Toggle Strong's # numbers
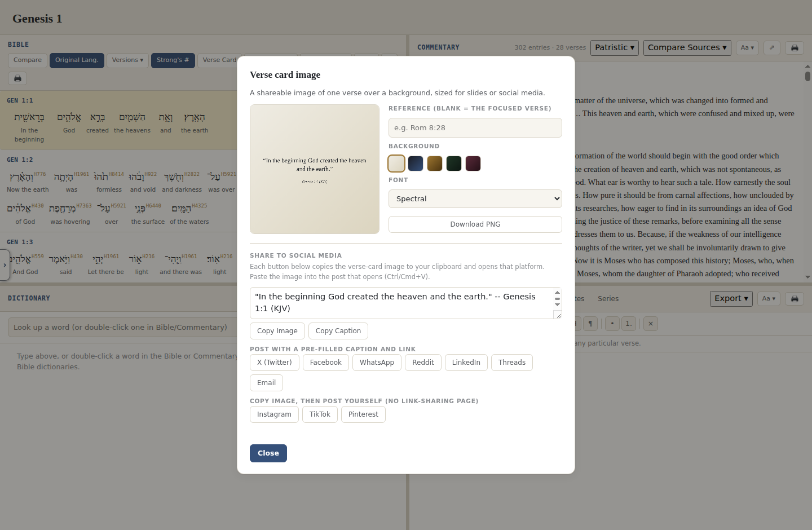The image size is (812, 530). tap(173, 60)
